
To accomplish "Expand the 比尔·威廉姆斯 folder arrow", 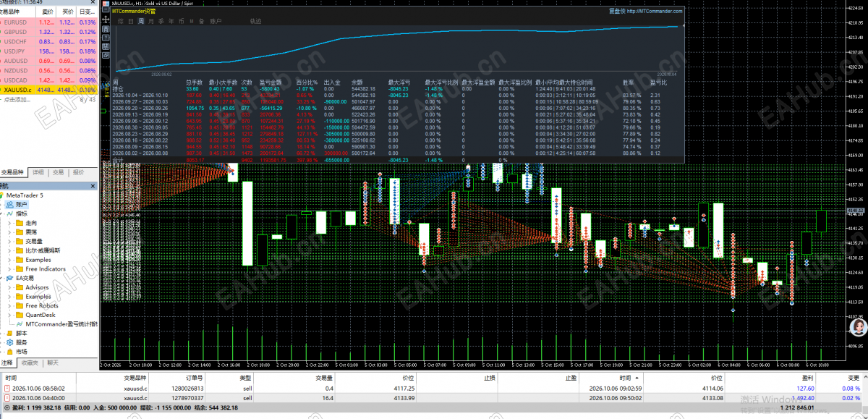I will click(x=11, y=250).
